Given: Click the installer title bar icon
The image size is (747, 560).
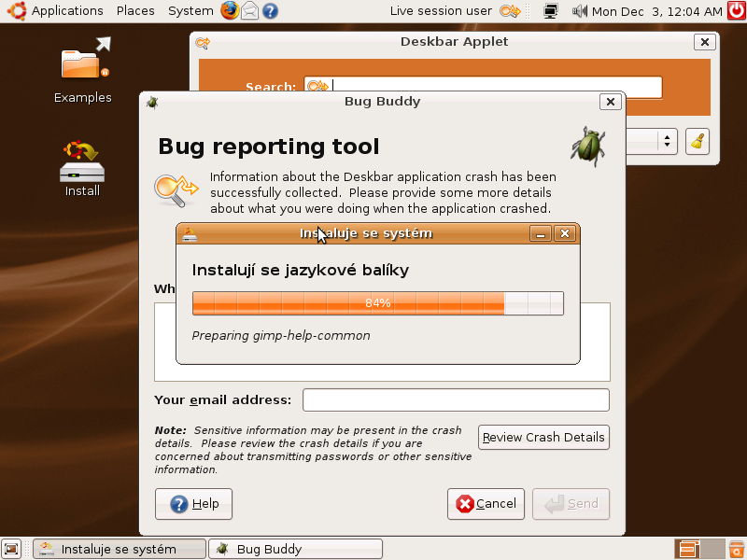Looking at the screenshot, I should [x=190, y=234].
